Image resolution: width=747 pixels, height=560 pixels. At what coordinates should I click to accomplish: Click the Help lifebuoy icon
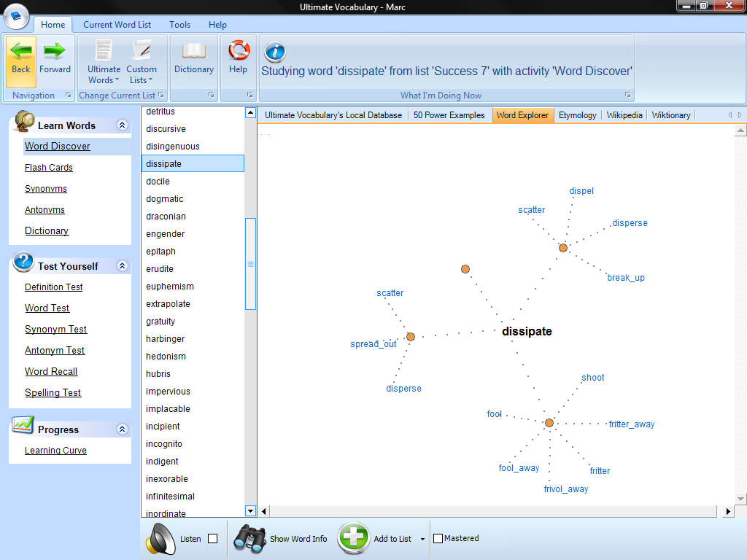[x=239, y=50]
